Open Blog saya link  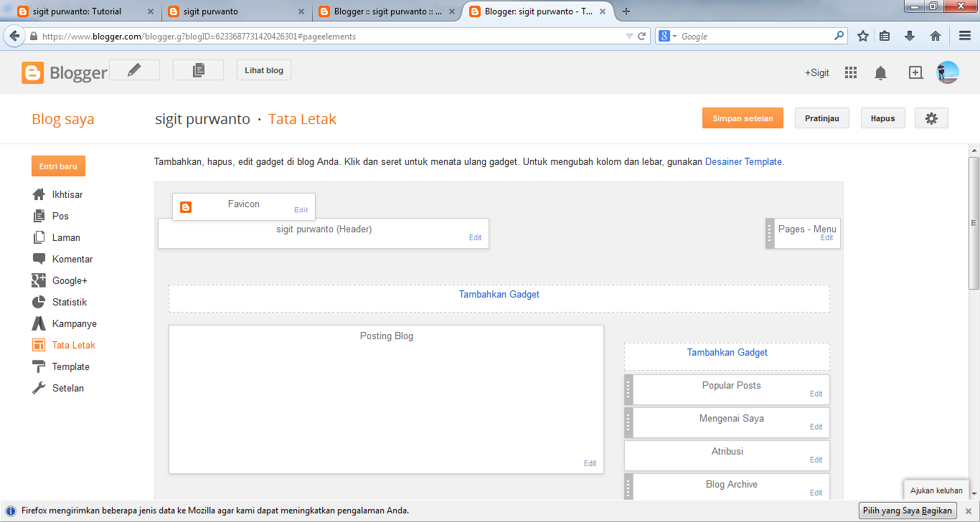click(63, 120)
